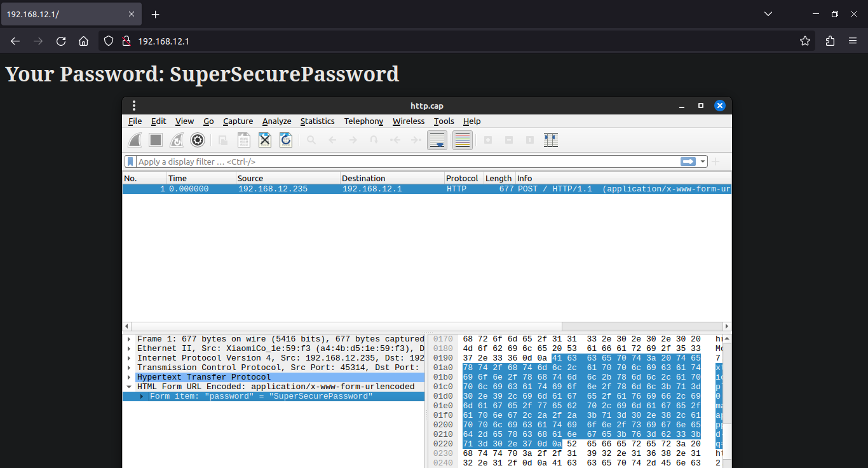This screenshot has width=868, height=468.
Task: Open the display filter history dropdown
Action: [x=703, y=162]
